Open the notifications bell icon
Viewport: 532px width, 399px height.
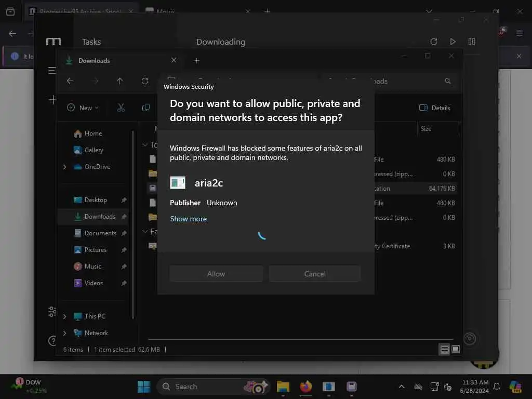(x=497, y=387)
